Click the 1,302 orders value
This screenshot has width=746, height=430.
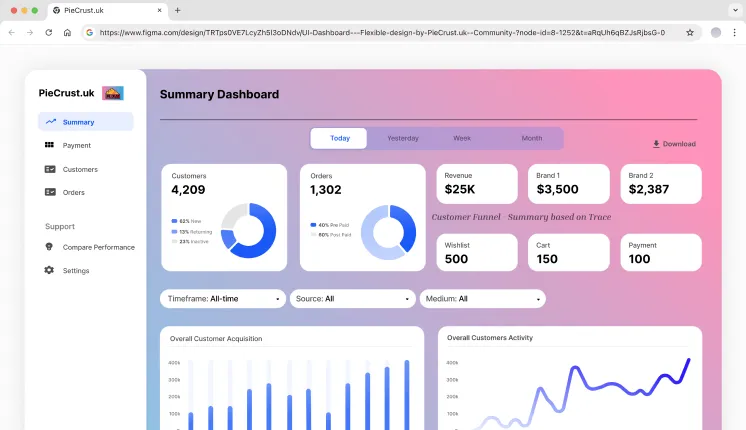point(326,190)
